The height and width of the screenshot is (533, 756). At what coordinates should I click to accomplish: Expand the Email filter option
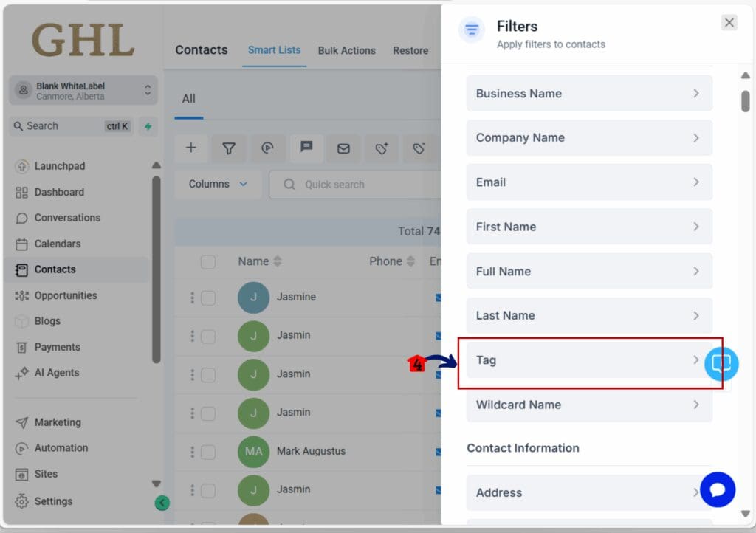click(x=588, y=182)
